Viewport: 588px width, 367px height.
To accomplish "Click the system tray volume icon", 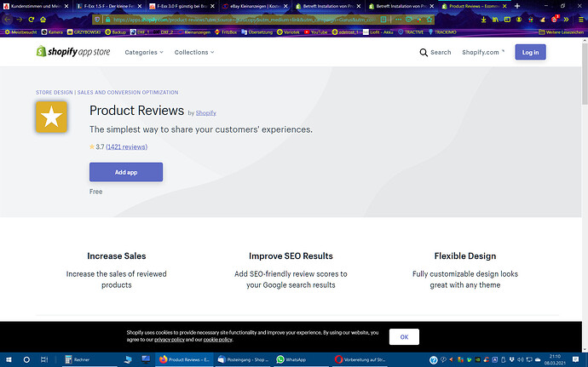I will [x=520, y=359].
